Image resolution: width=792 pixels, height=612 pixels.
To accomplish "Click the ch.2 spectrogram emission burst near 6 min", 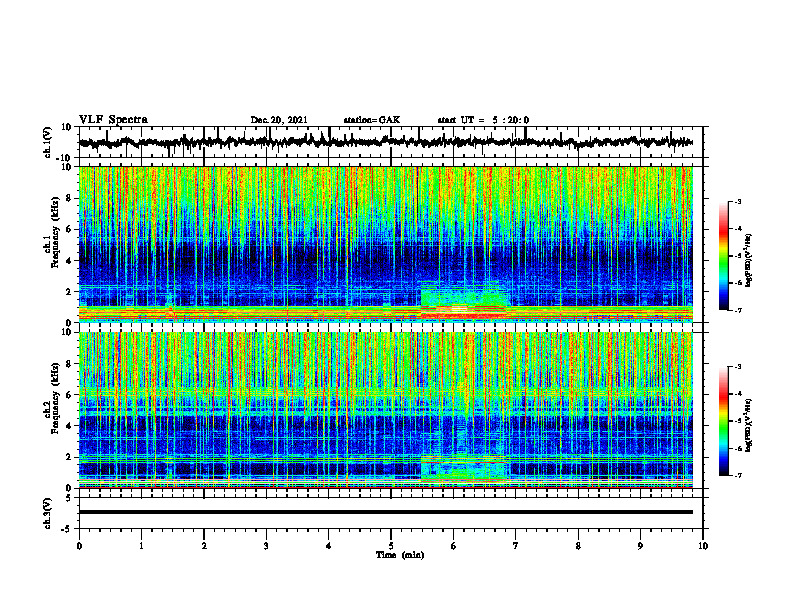I will click(x=464, y=467).
